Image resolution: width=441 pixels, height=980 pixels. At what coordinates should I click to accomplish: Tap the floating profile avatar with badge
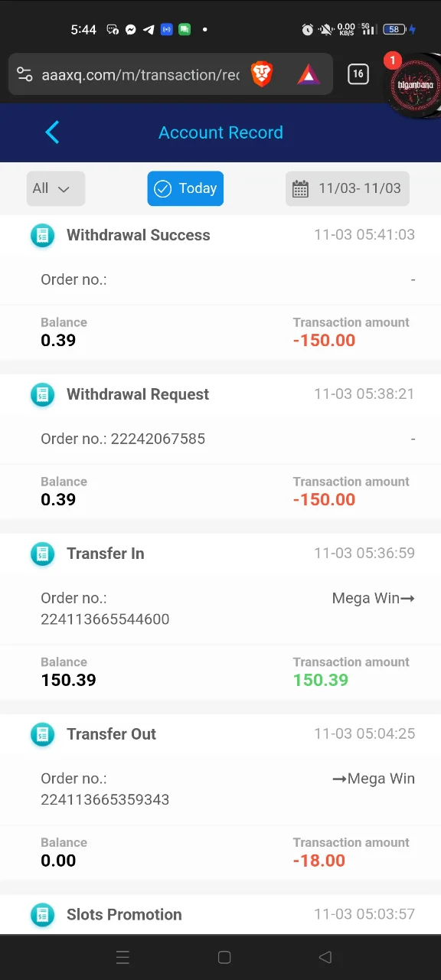coord(414,84)
